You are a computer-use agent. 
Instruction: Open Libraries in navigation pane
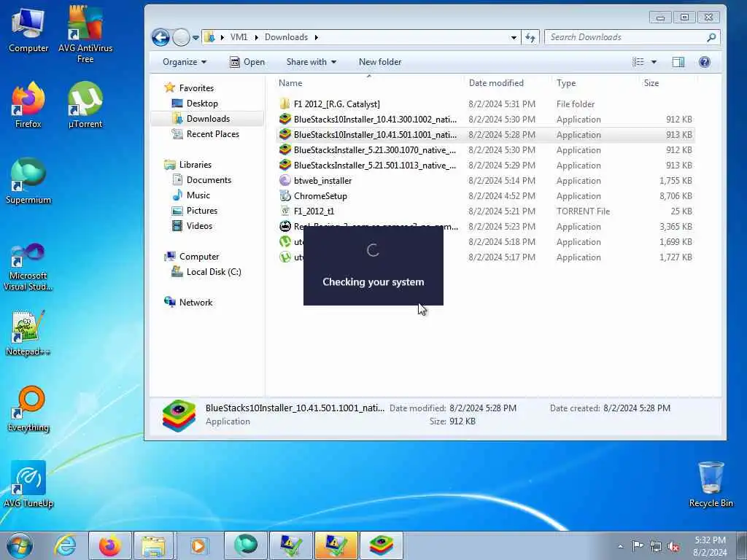click(x=196, y=164)
